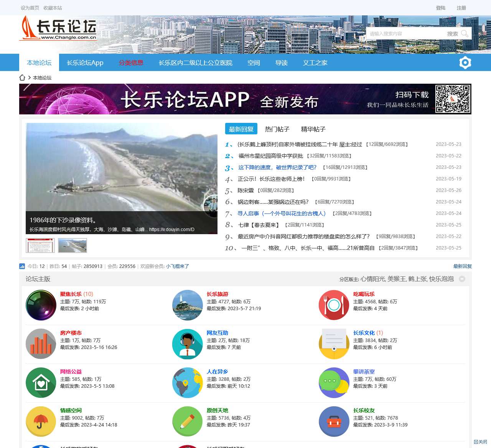Select the beach slideshow thumbnail

point(72,245)
